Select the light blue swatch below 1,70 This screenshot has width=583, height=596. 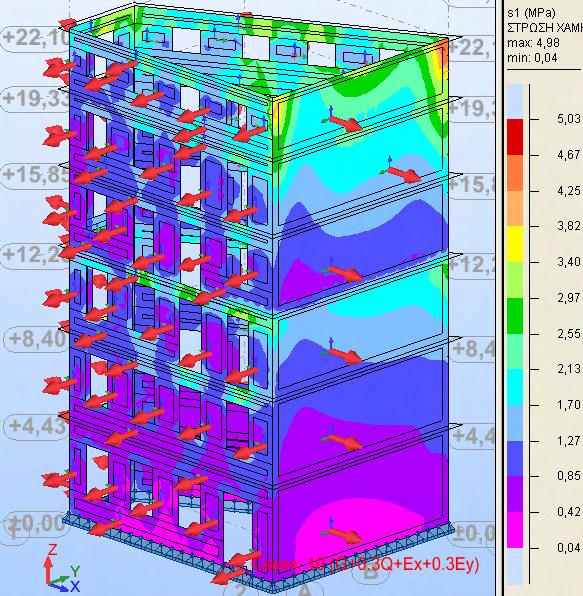515,423
